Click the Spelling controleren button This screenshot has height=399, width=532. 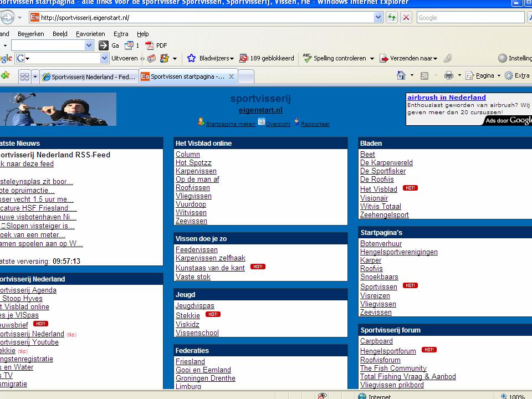coord(335,58)
